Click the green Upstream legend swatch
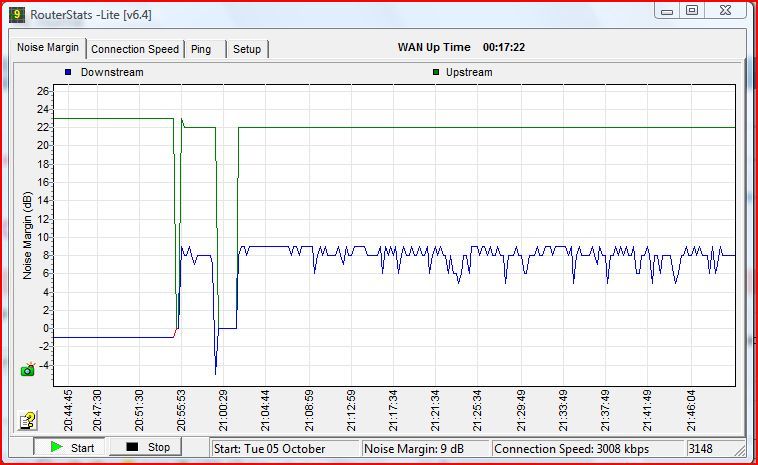 pyautogui.click(x=437, y=72)
